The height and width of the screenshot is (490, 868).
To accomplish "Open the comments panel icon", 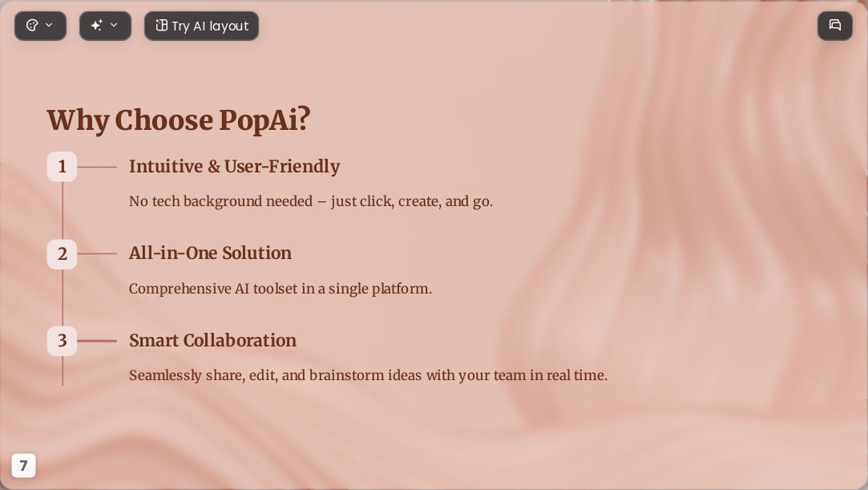I will pyautogui.click(x=835, y=26).
